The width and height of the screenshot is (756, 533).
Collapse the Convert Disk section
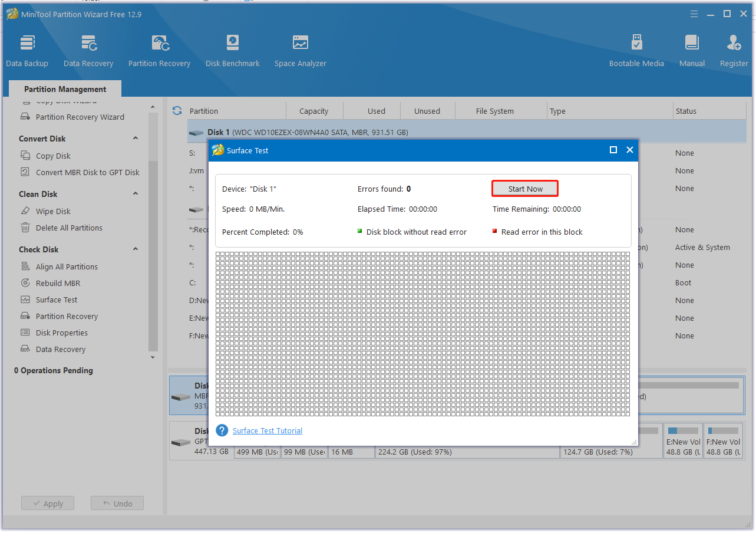[136, 139]
